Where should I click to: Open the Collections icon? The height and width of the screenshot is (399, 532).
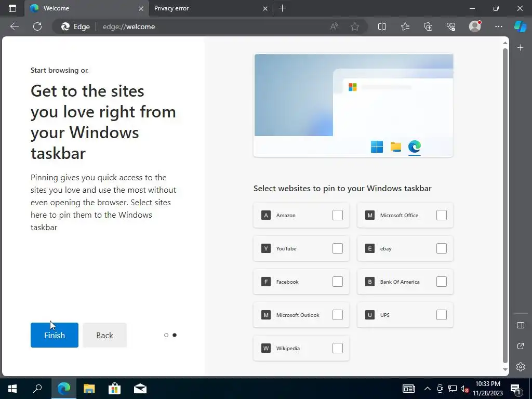click(x=428, y=26)
